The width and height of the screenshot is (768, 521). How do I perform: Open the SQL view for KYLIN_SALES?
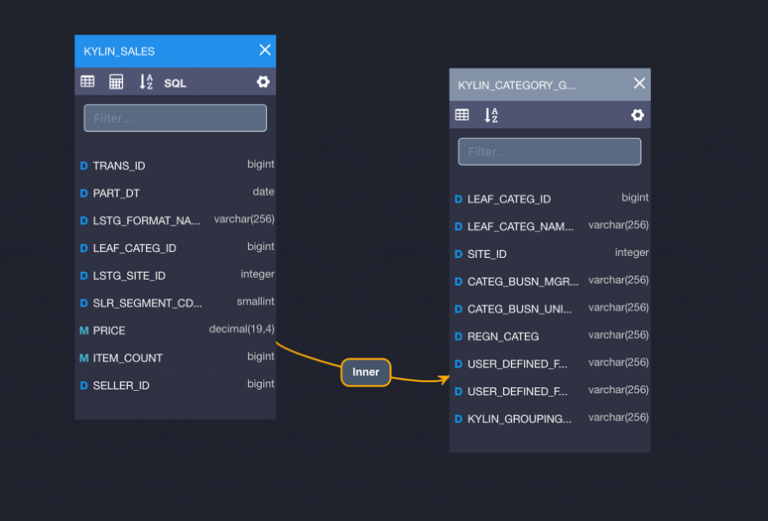(175, 83)
